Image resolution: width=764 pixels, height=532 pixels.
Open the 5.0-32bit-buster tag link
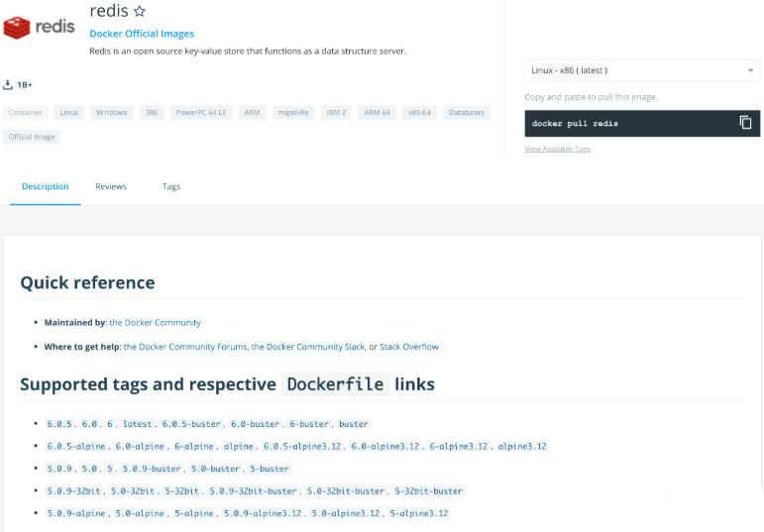click(346, 491)
